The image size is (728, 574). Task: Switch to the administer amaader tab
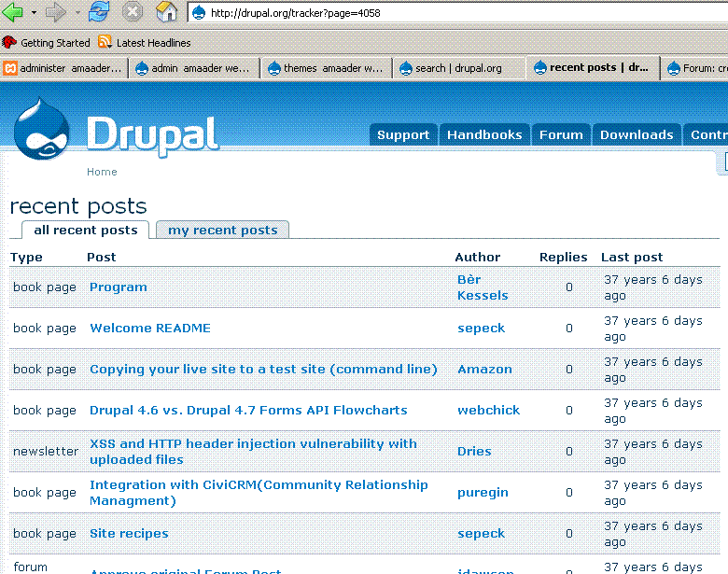[x=63, y=68]
